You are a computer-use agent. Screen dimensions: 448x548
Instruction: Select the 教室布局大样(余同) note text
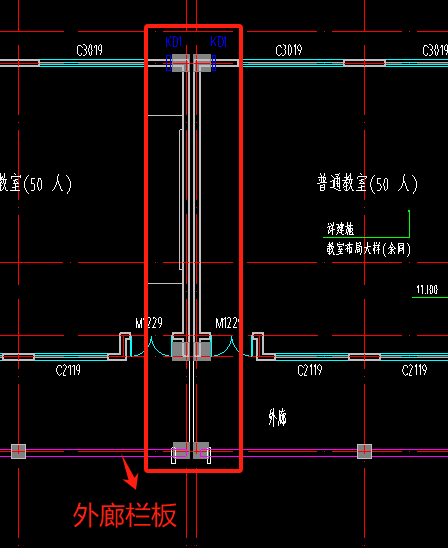(368, 249)
